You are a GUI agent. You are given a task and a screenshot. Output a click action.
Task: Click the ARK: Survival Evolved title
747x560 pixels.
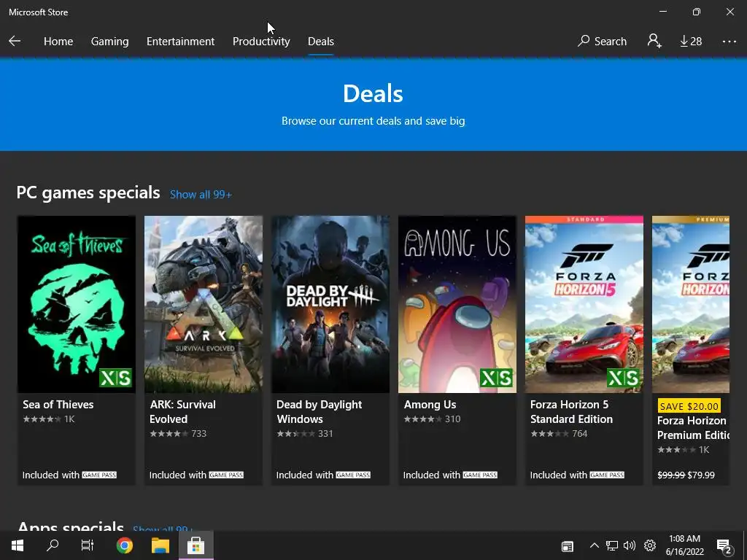tap(182, 411)
